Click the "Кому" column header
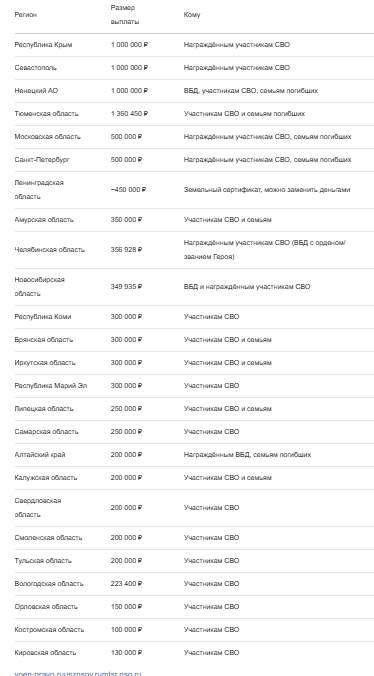The height and width of the screenshot is (676, 374). click(x=192, y=15)
